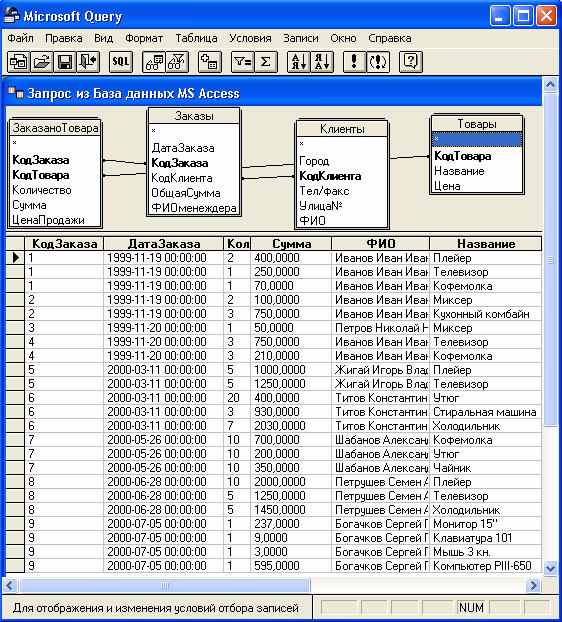Select Город field in Клиенты table

(314, 161)
